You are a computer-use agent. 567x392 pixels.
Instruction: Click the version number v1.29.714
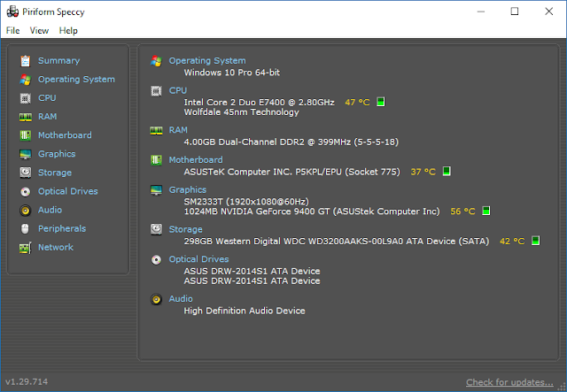27,381
